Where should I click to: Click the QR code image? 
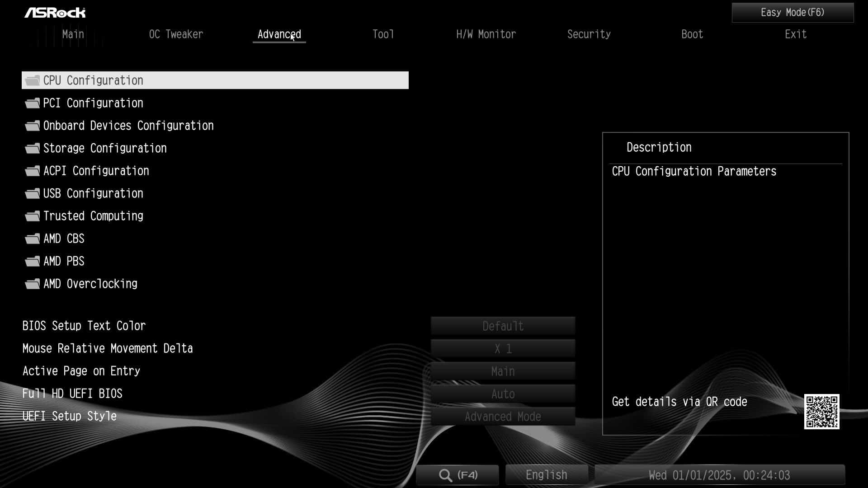821,412
